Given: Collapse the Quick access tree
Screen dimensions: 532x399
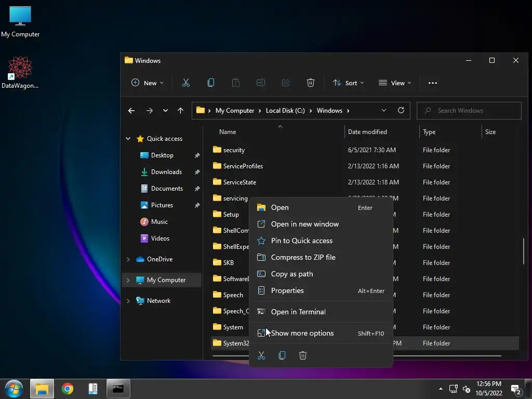Looking at the screenshot, I should pyautogui.click(x=128, y=138).
